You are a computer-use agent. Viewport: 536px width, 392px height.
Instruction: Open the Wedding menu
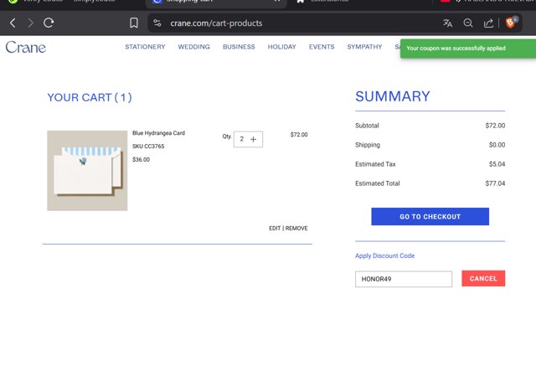tap(193, 47)
